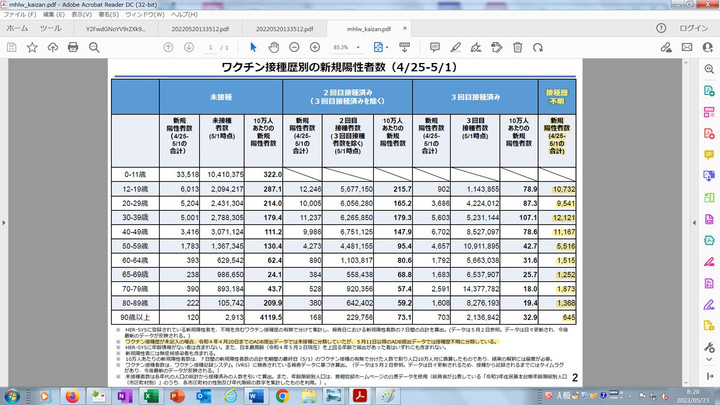
Task: Open the 85.3% zoom level dropdown
Action: pos(346,47)
